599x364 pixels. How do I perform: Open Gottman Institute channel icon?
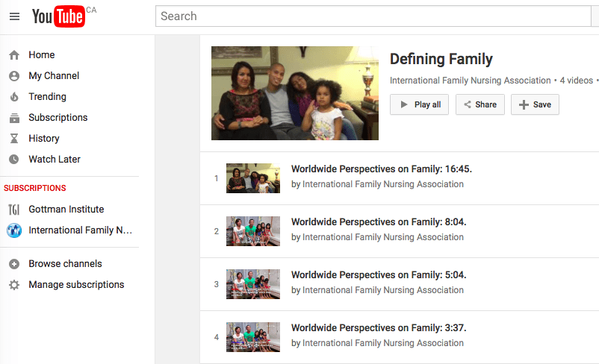(14, 210)
